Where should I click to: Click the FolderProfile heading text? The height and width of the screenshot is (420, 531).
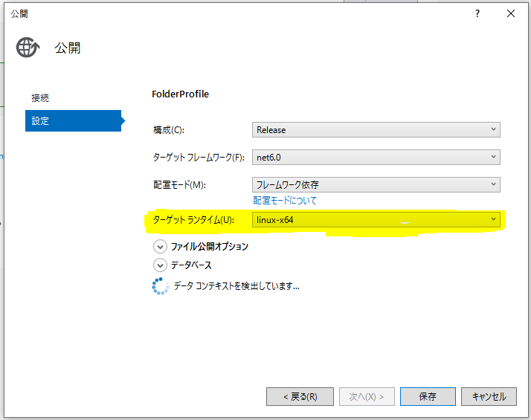coord(181,94)
